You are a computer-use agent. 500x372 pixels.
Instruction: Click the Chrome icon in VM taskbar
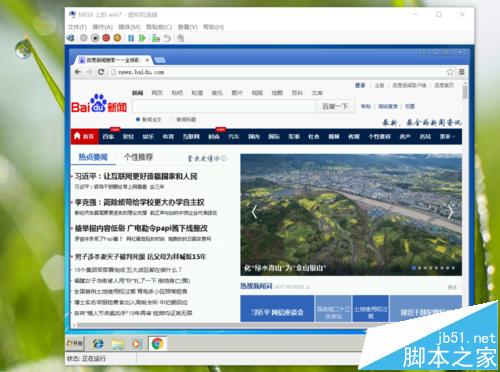(157, 343)
